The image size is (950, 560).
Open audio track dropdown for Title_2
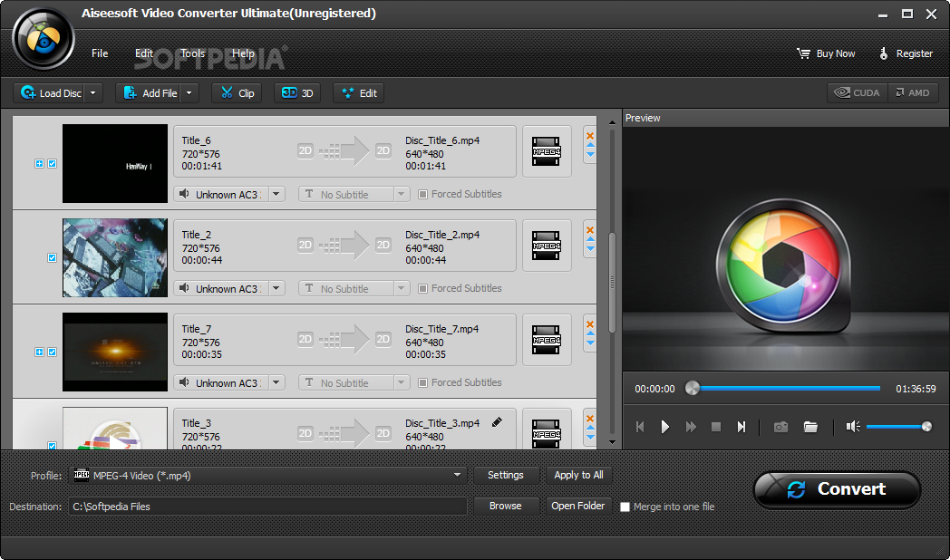[276, 288]
